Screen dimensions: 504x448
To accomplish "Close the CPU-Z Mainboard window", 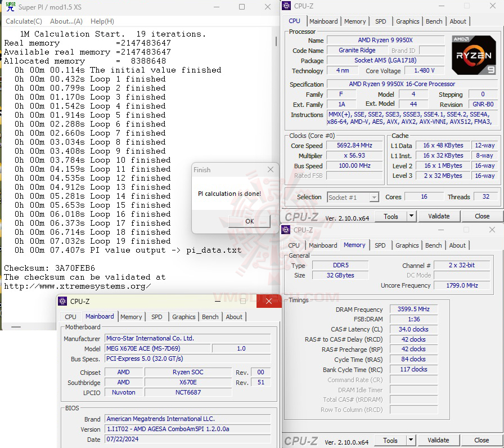I will 269,301.
